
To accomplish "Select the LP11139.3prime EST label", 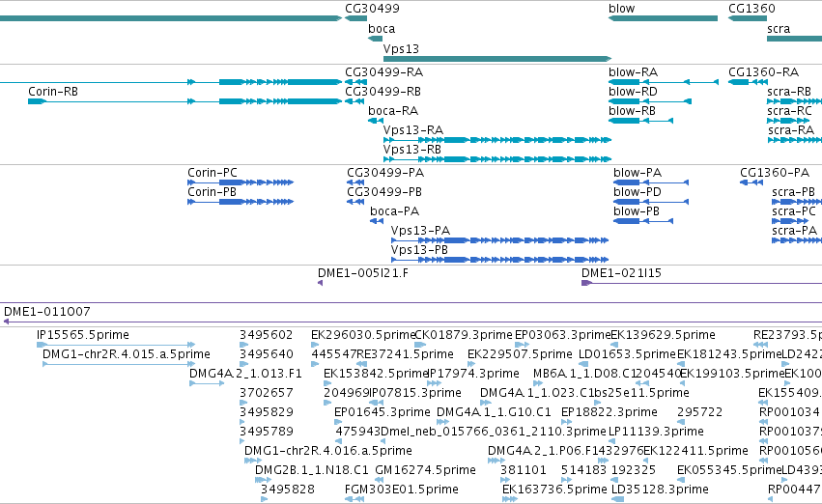I will click(x=656, y=433).
